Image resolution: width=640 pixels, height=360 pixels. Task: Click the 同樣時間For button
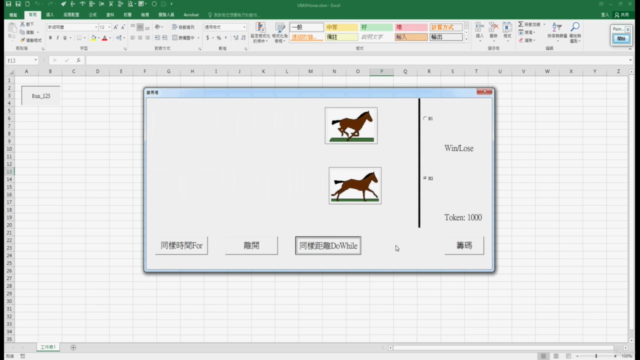[x=181, y=246]
